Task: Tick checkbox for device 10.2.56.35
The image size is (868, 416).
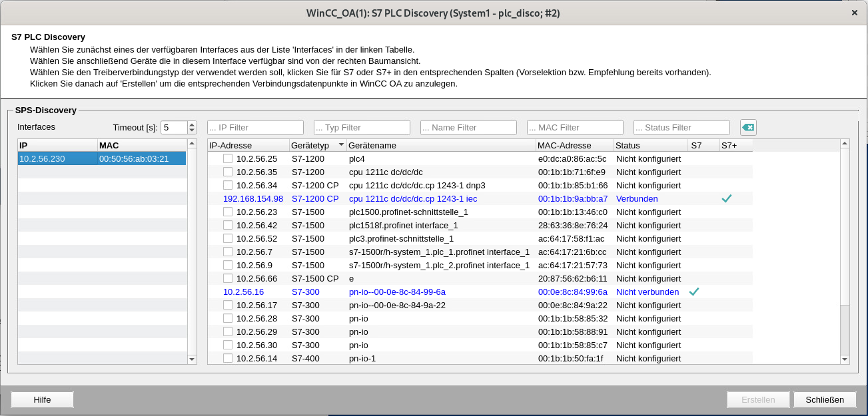Action: [x=228, y=172]
